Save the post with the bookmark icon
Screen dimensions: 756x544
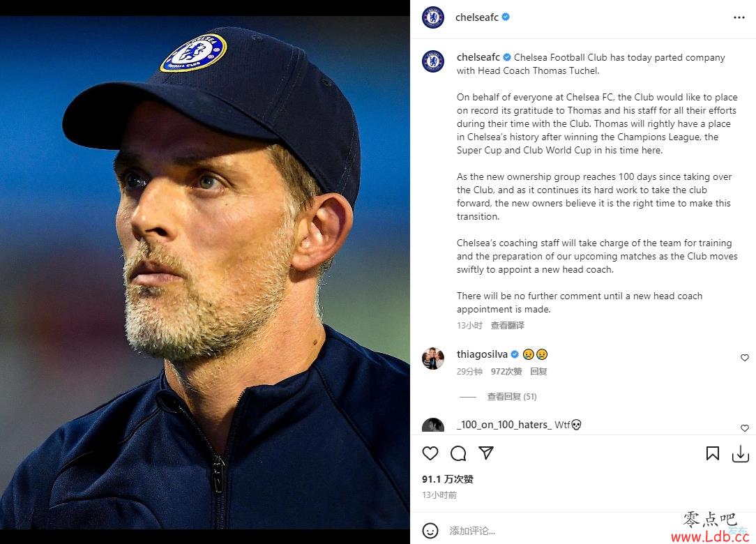click(x=713, y=453)
